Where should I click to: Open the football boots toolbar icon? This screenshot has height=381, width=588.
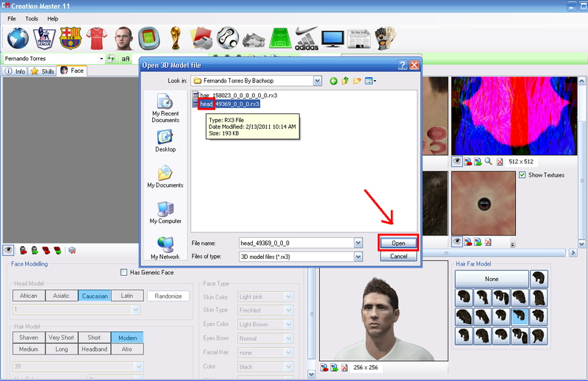[253, 37]
